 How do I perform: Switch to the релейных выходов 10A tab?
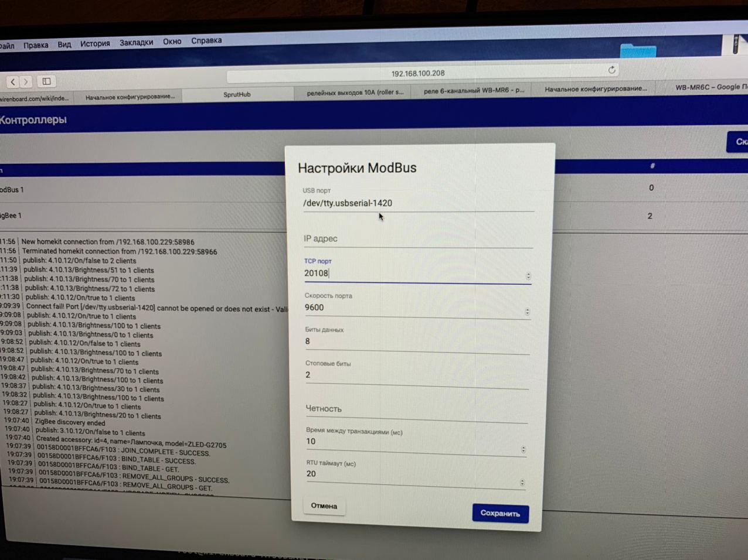pyautogui.click(x=355, y=93)
